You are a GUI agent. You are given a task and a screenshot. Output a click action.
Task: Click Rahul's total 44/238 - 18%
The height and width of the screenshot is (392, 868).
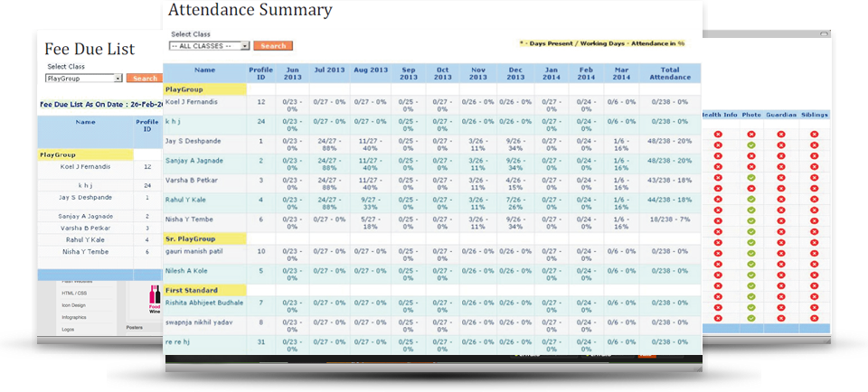point(670,201)
